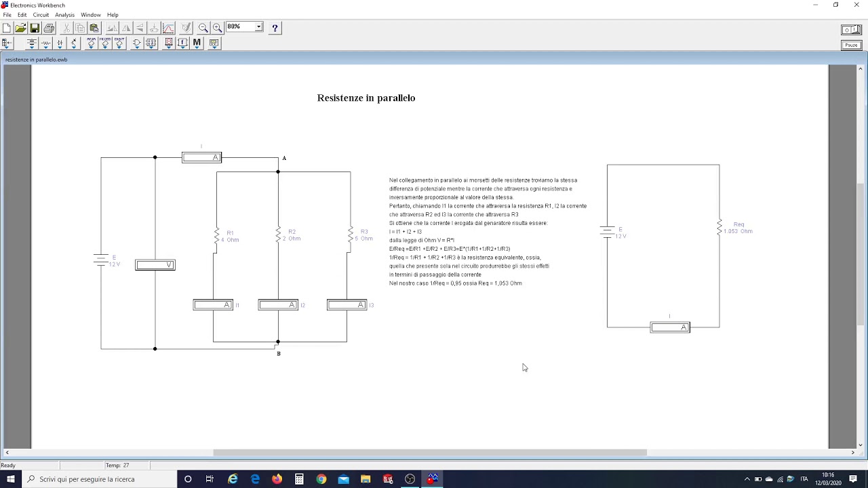This screenshot has height=488, width=868.
Task: Zoom in on the circuit
Action: (217, 28)
